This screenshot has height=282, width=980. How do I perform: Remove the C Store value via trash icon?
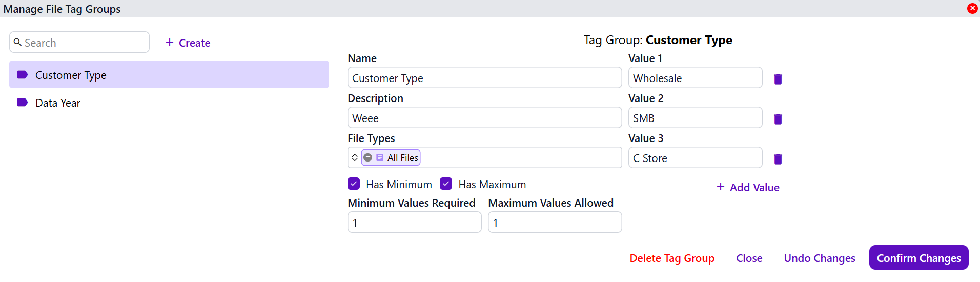778,159
